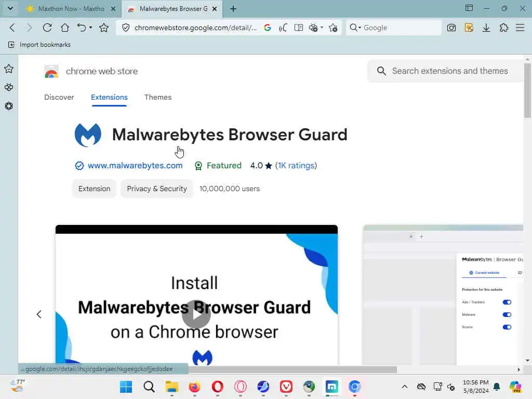The image size is (532, 399).
Task: Open the Discover tab
Action: tap(59, 97)
